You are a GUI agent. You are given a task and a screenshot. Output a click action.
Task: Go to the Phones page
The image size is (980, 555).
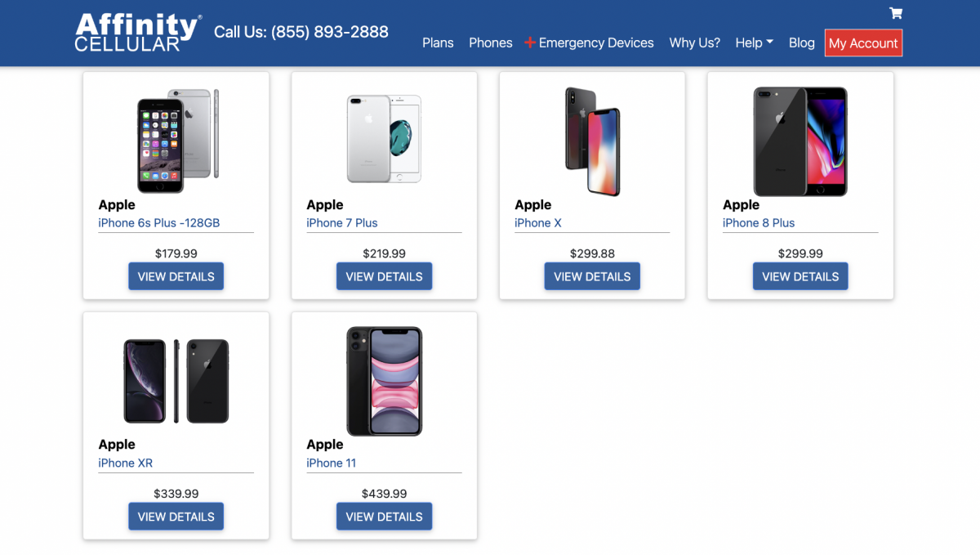tap(491, 43)
